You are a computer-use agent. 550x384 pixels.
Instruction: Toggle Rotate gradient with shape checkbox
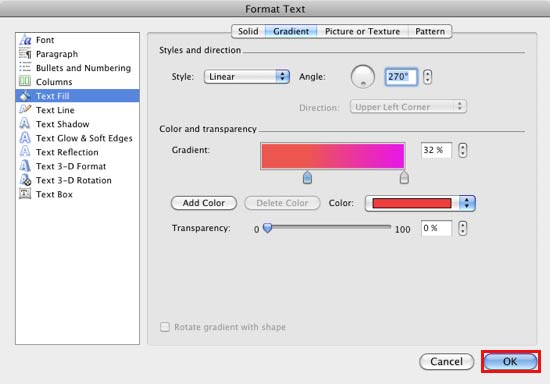(x=165, y=327)
